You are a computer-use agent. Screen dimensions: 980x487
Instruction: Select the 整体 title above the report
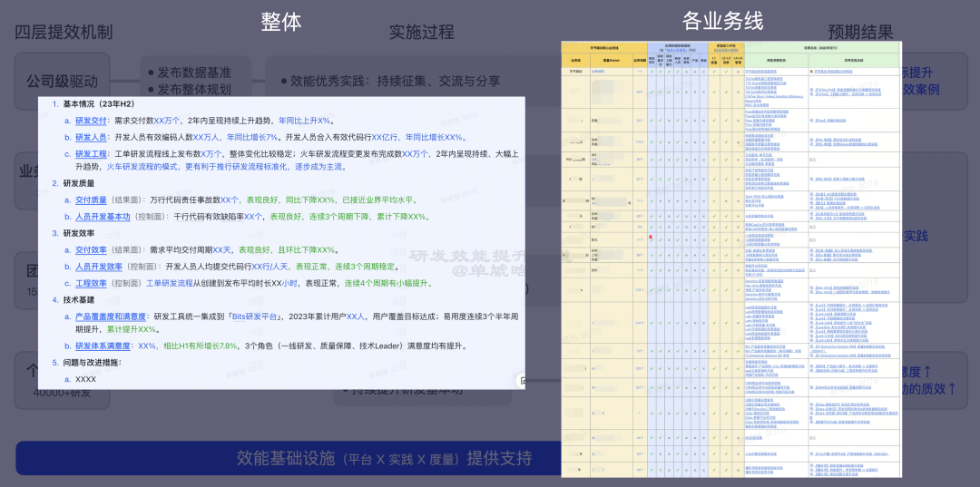(281, 22)
